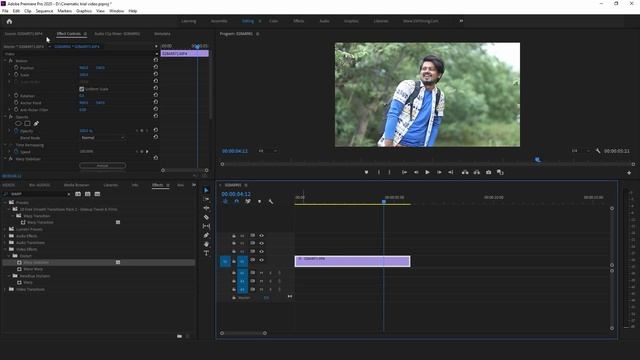Step back one frame

[x=416, y=172]
